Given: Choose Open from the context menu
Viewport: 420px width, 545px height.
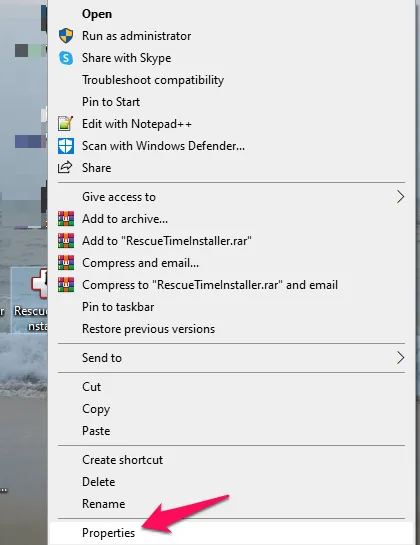Looking at the screenshot, I should (231, 14).
